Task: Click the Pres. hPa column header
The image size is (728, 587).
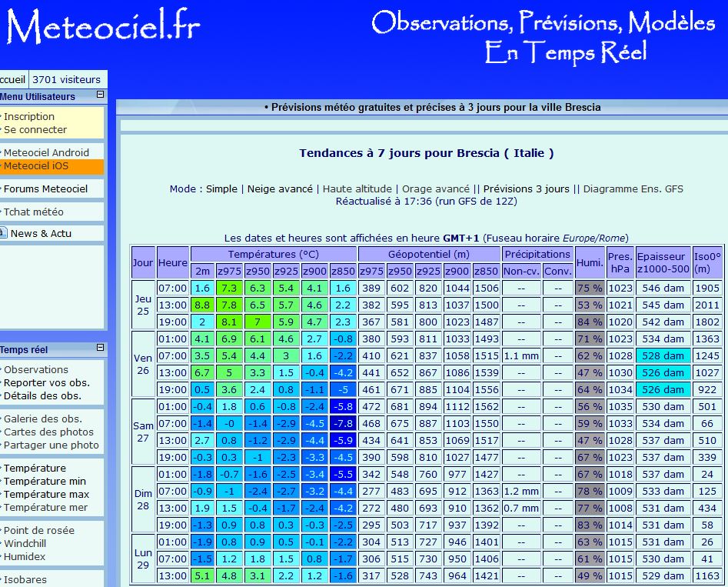Action: 620,262
